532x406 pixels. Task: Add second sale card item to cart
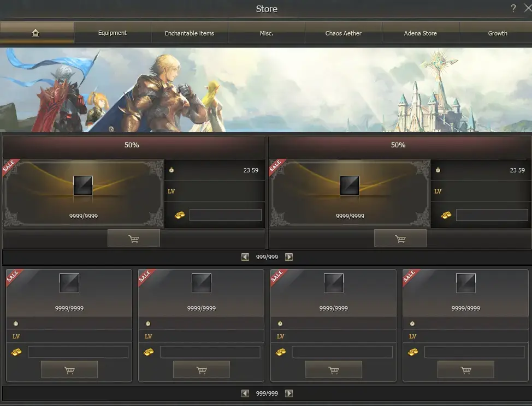[x=202, y=370]
